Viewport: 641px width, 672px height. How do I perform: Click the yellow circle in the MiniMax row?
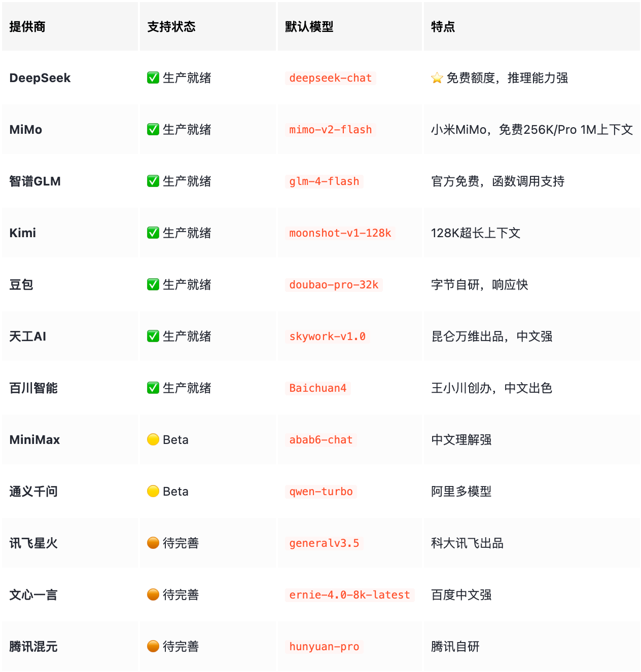pyautogui.click(x=153, y=439)
